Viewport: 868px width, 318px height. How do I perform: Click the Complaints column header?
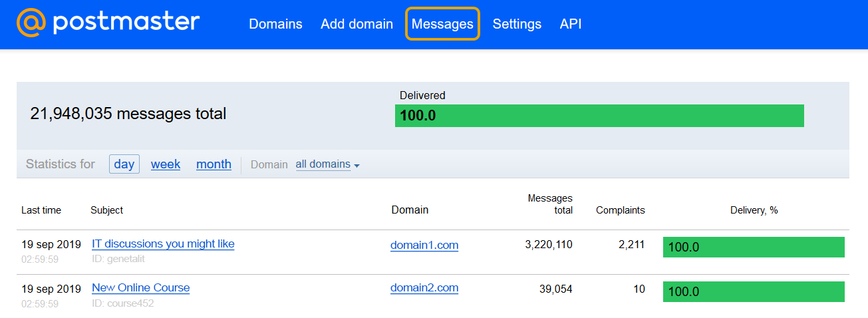coord(620,210)
